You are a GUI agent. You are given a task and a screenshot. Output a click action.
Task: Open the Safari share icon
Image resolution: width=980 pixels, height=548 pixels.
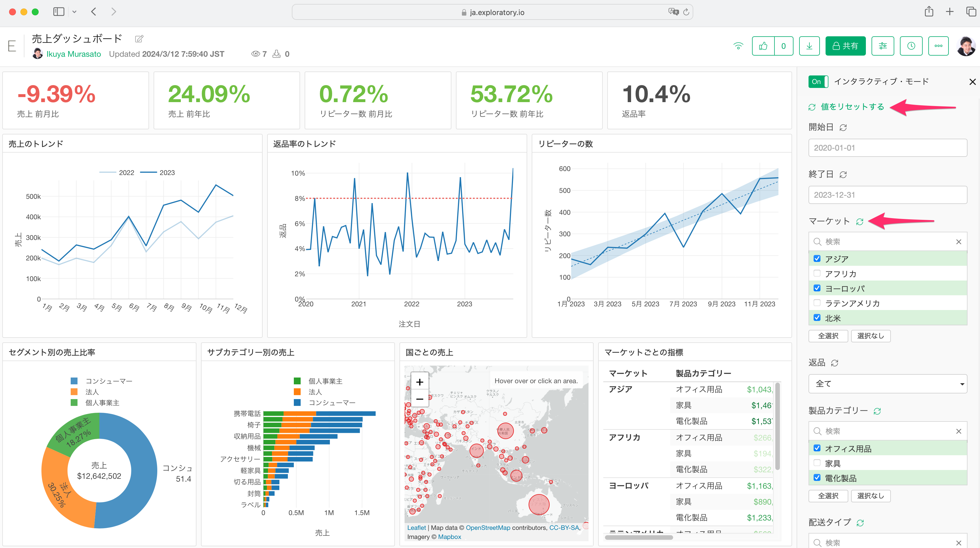(929, 11)
